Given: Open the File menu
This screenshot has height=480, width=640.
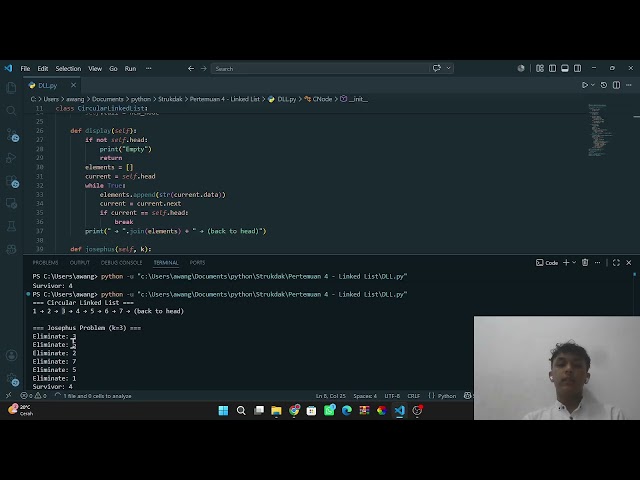Looking at the screenshot, I should tap(25, 69).
